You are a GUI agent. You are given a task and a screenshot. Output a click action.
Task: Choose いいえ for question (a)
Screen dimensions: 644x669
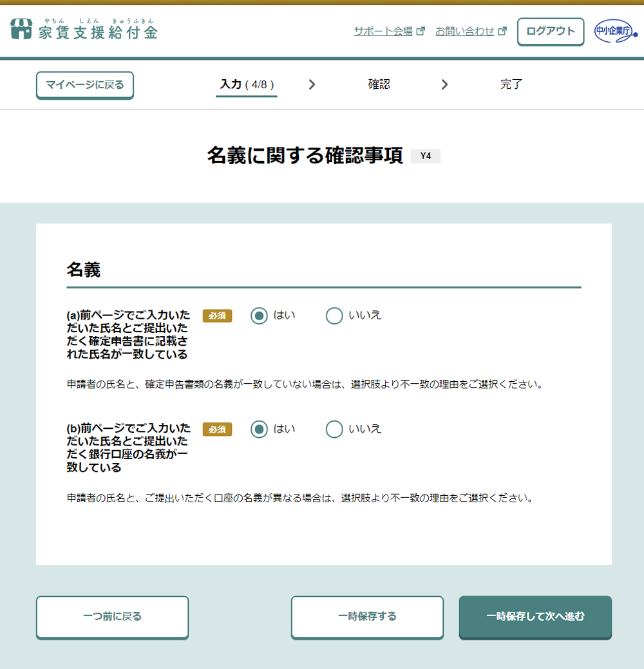334,316
